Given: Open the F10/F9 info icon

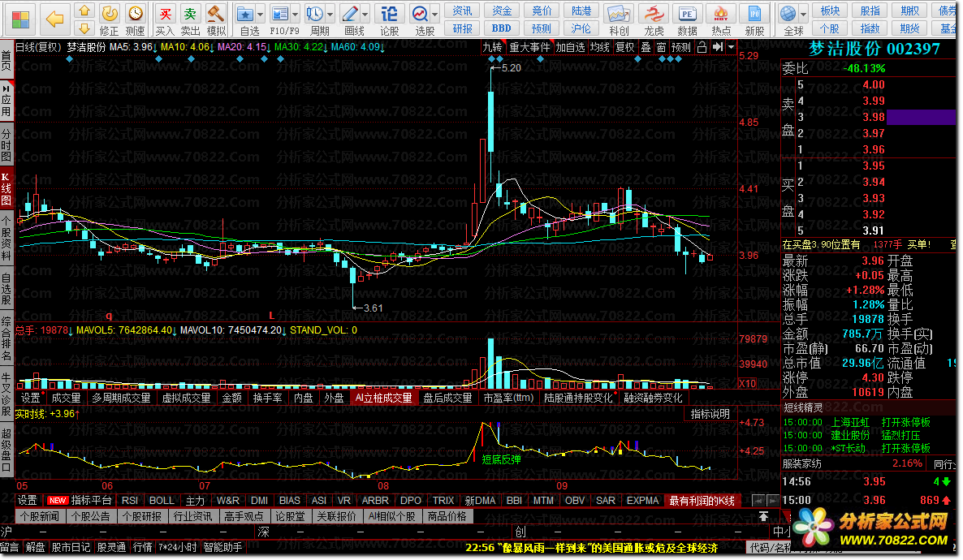Looking at the screenshot, I should click(x=280, y=14).
